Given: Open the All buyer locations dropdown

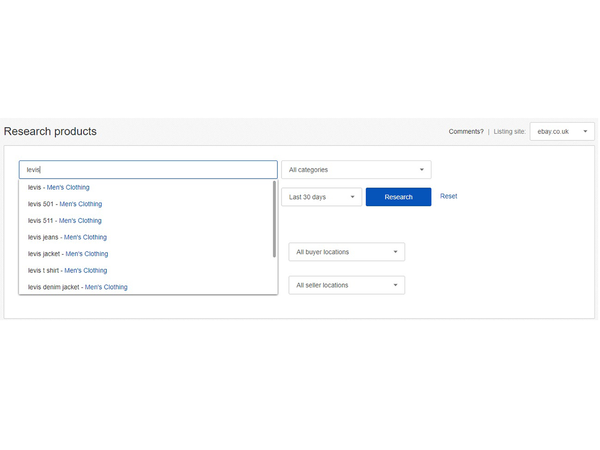Looking at the screenshot, I should coord(347,252).
